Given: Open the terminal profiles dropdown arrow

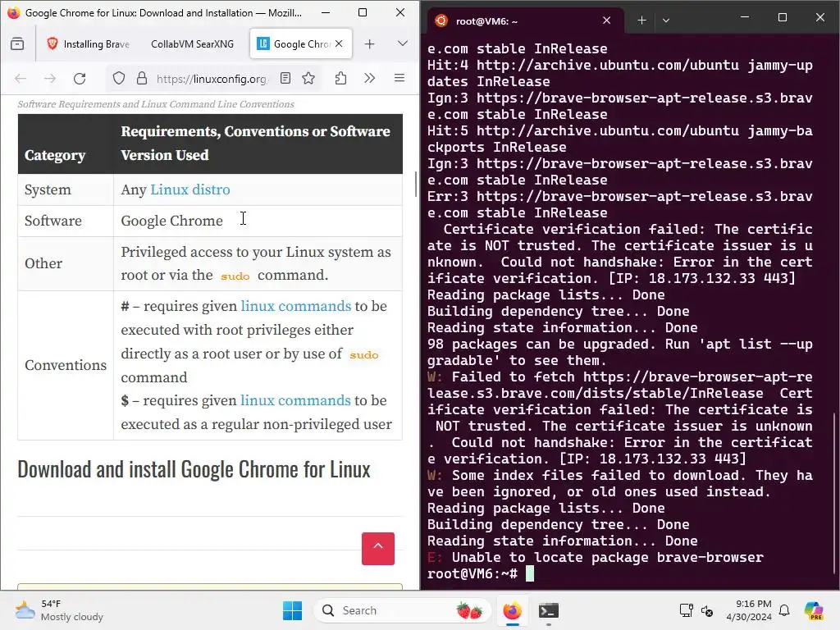Looking at the screenshot, I should click(x=666, y=21).
